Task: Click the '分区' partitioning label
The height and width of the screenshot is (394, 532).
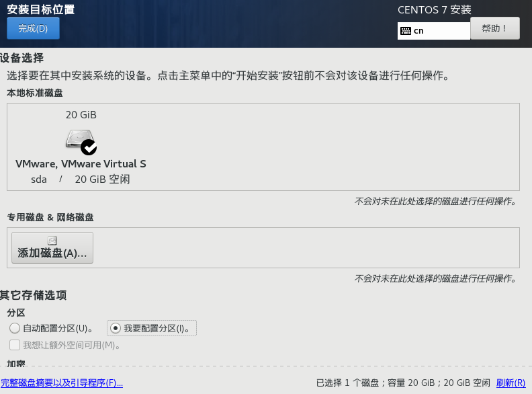Action: coord(16,313)
